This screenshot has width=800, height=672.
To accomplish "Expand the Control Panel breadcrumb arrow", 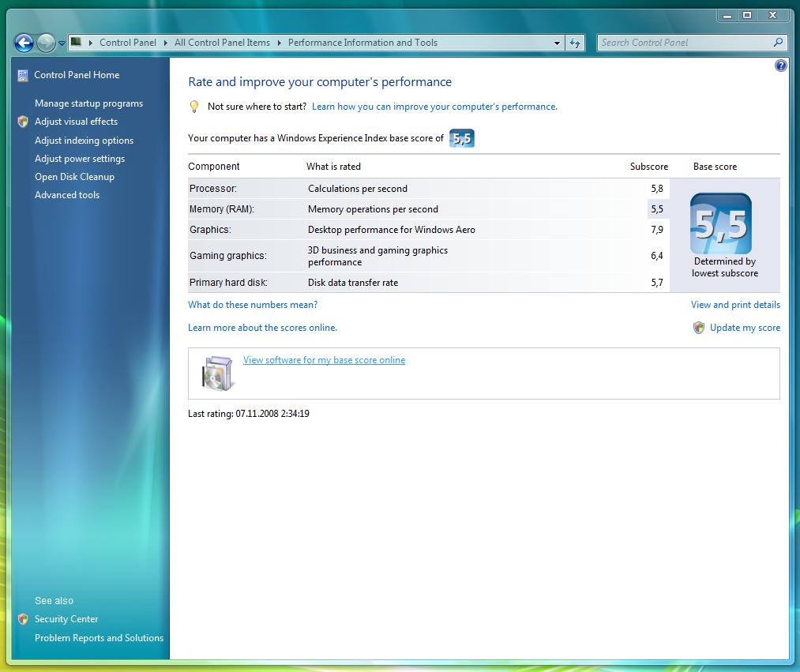I will tap(166, 43).
